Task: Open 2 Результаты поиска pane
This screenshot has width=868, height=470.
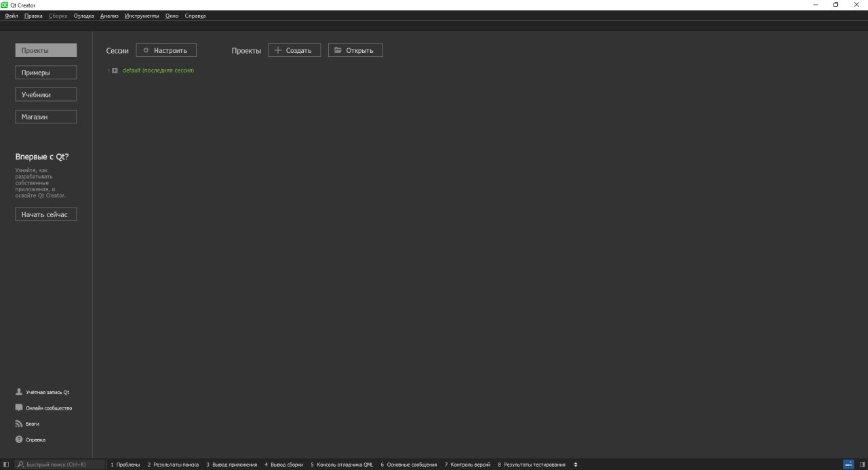Action: pyautogui.click(x=173, y=465)
